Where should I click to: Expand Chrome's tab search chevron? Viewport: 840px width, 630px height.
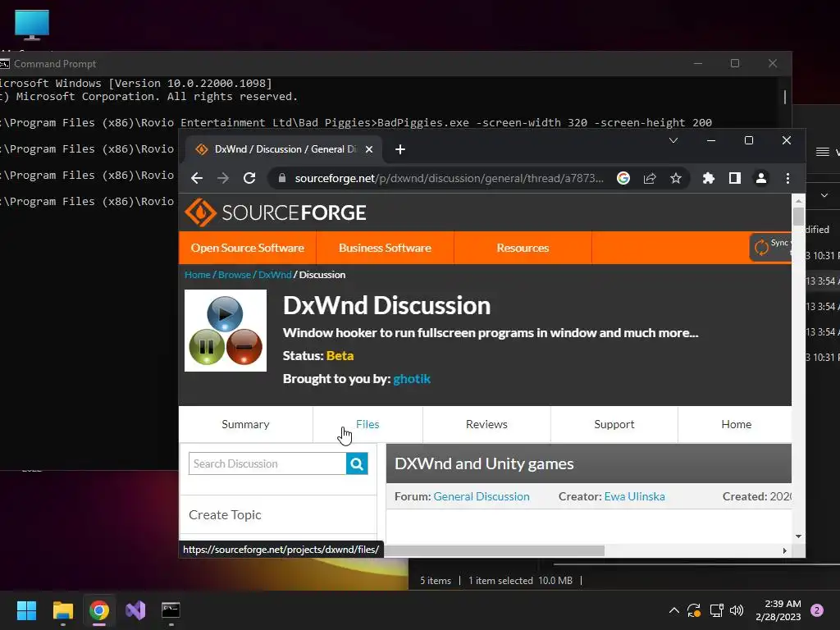coord(673,140)
